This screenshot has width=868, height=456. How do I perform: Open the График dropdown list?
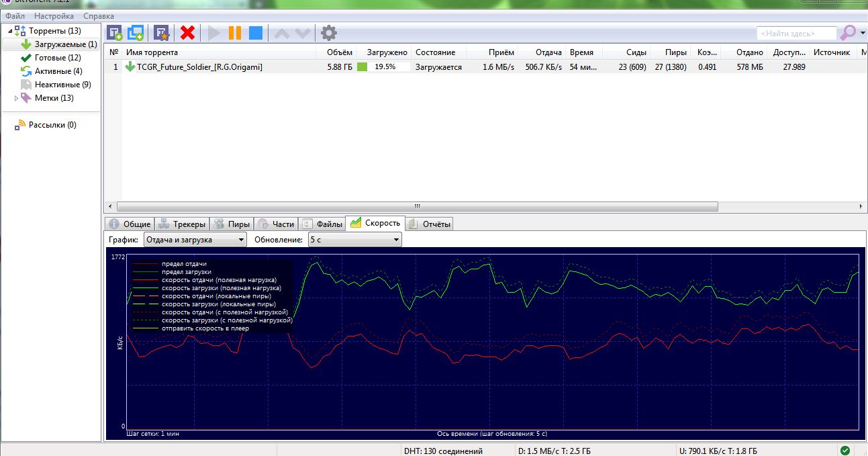tap(195, 240)
